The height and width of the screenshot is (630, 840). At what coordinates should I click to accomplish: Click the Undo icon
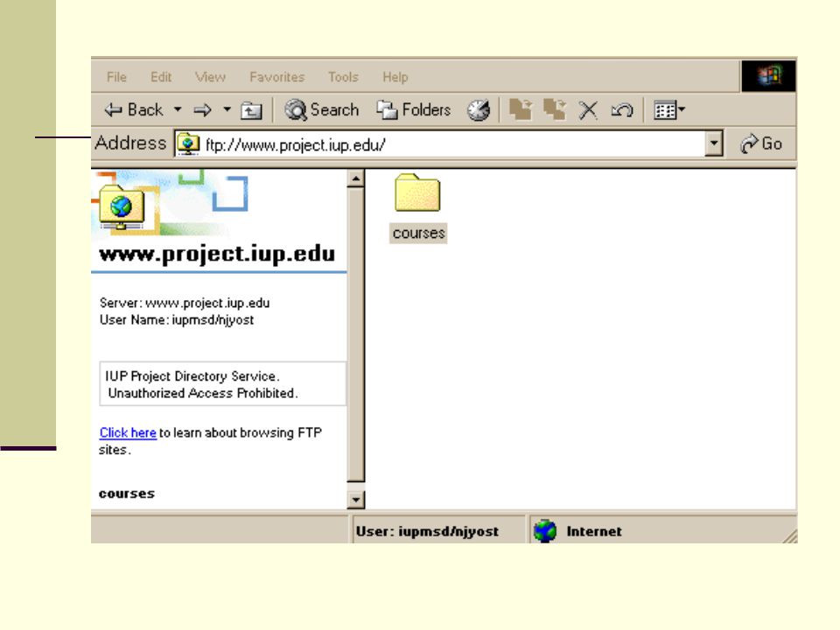click(x=622, y=110)
